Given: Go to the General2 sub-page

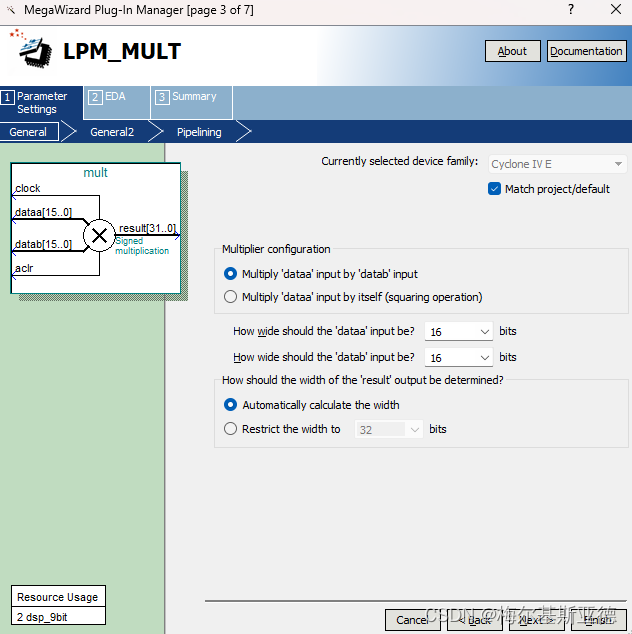Looking at the screenshot, I should click(x=112, y=132).
